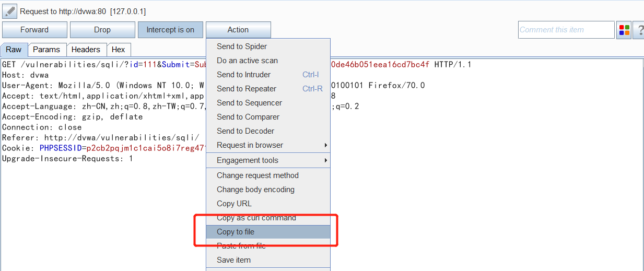The image size is (644, 271).
Task: Select Save item entry
Action: [268, 260]
